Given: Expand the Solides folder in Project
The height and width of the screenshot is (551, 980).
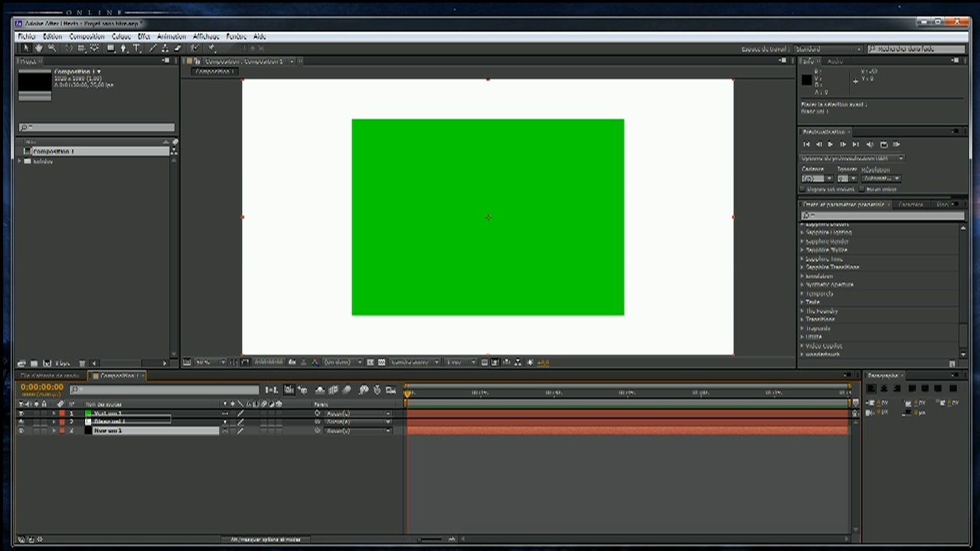Looking at the screenshot, I should (21, 161).
